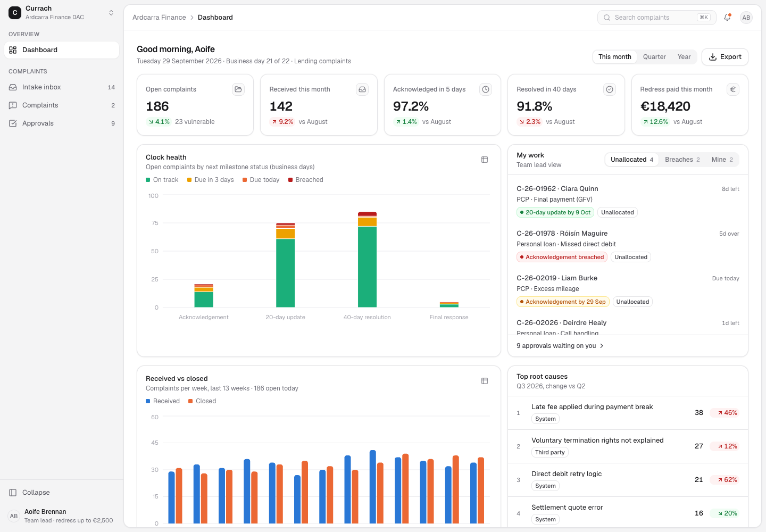The height and width of the screenshot is (532, 766).
Task: Click the Redress paid euro icon
Action: pos(733,89)
